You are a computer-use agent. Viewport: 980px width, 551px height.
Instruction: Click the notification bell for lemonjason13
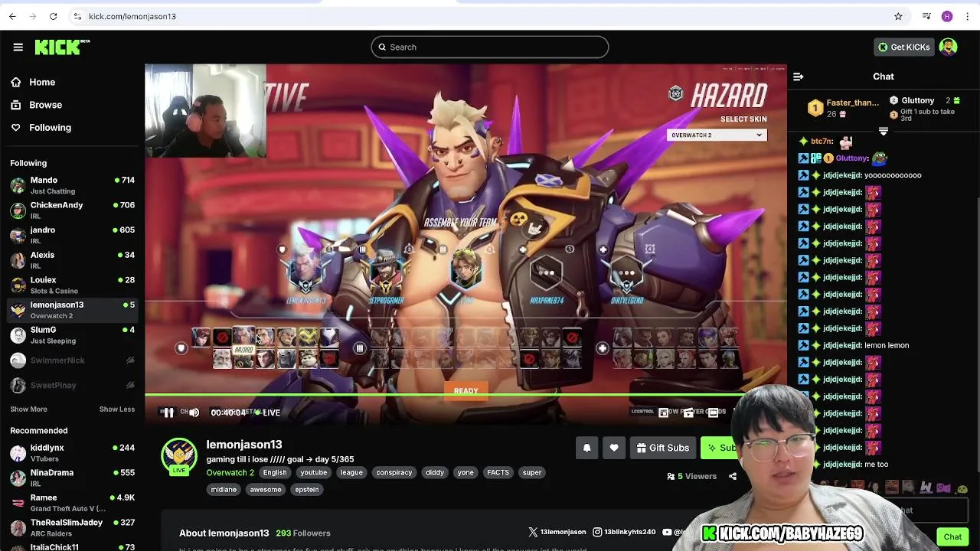pyautogui.click(x=587, y=448)
